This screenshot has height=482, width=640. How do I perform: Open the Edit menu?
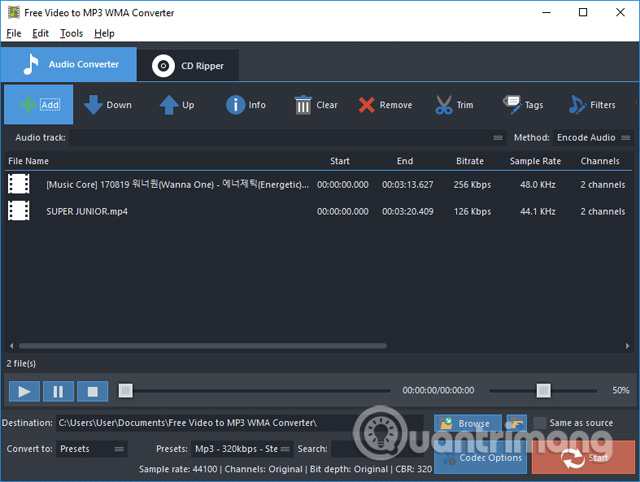click(x=40, y=33)
